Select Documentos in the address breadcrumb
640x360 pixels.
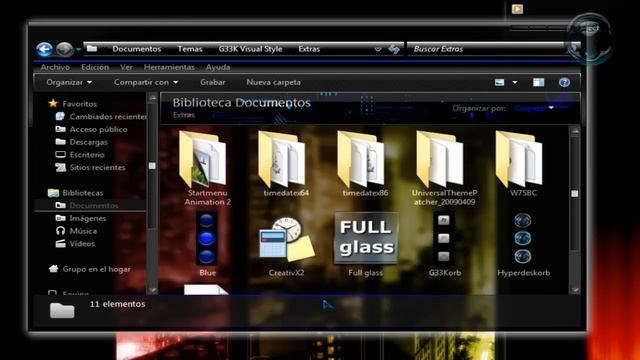click(137, 49)
